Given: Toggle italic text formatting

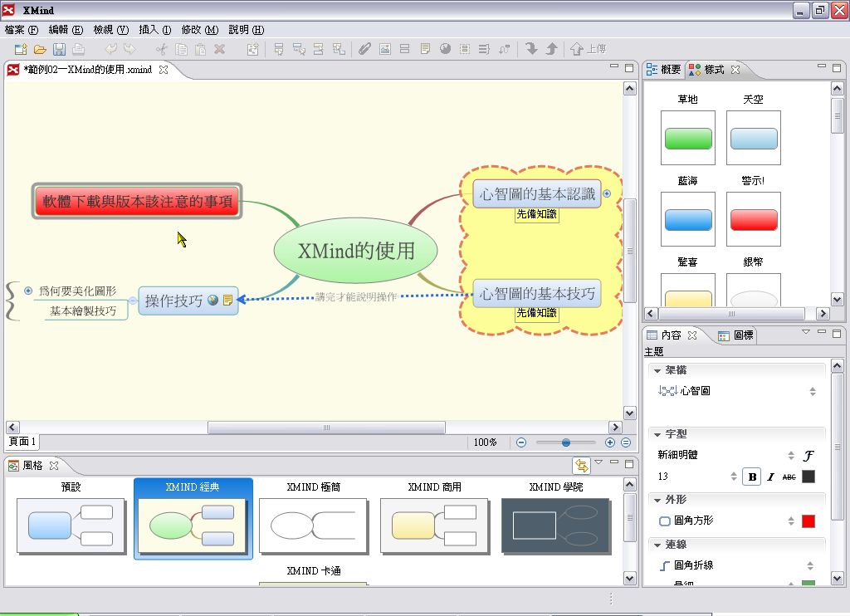Looking at the screenshot, I should (770, 477).
